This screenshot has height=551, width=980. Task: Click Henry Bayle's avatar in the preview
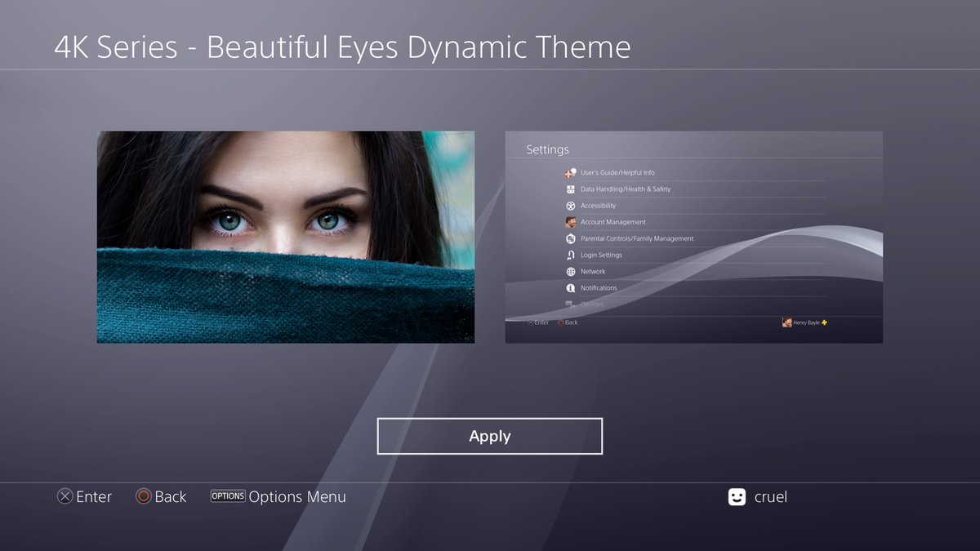click(786, 322)
